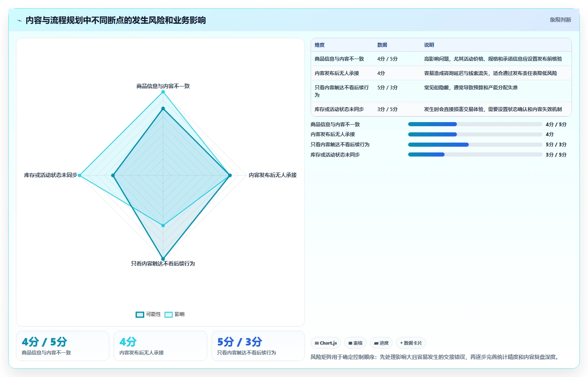The image size is (588, 377).
Task: Click progress bar for 只看内容触达不看后续行为
Action: (x=475, y=145)
